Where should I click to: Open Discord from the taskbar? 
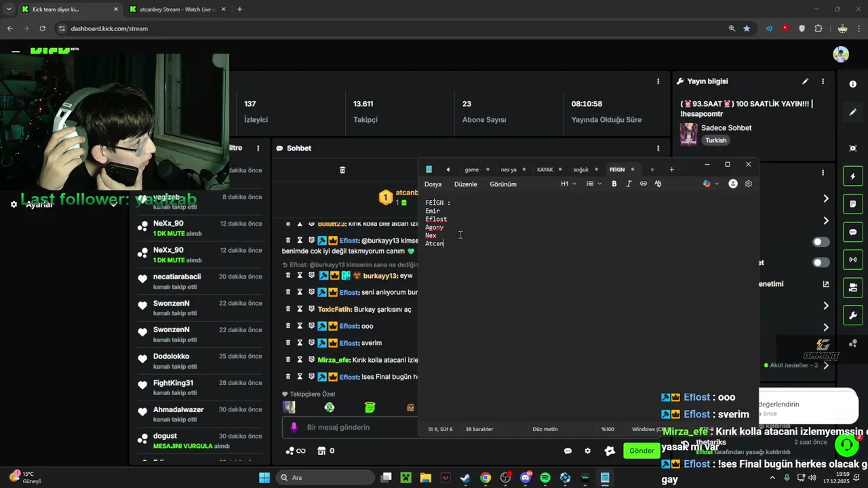pos(526,478)
